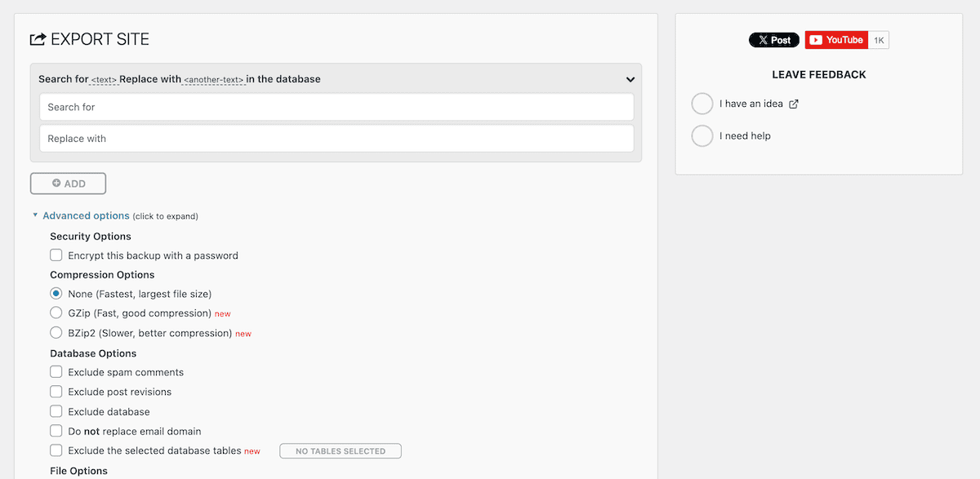Click the Search for input field
This screenshot has height=479, width=980.
click(x=336, y=107)
